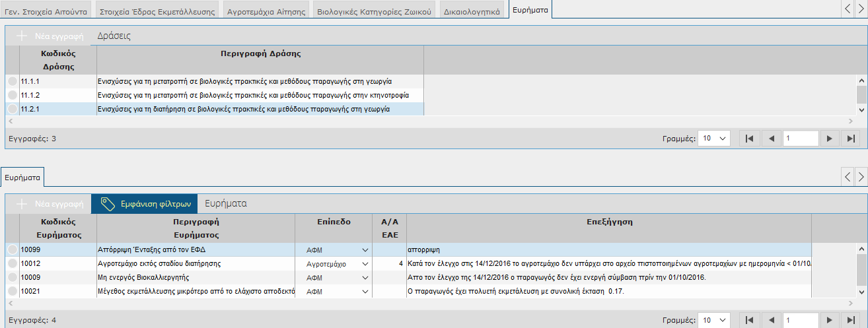Select row indicator for action 11.1.1
The image size is (868, 328).
pyautogui.click(x=13, y=81)
